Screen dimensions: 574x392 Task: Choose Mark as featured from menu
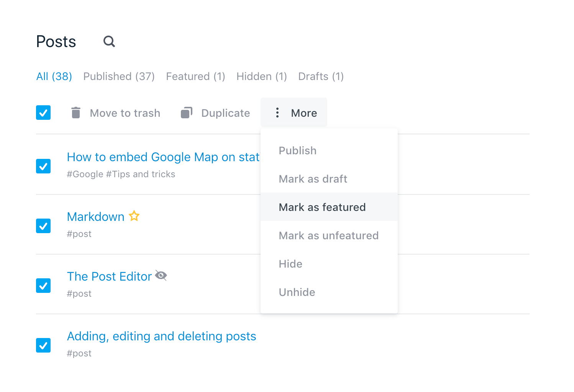pyautogui.click(x=322, y=207)
